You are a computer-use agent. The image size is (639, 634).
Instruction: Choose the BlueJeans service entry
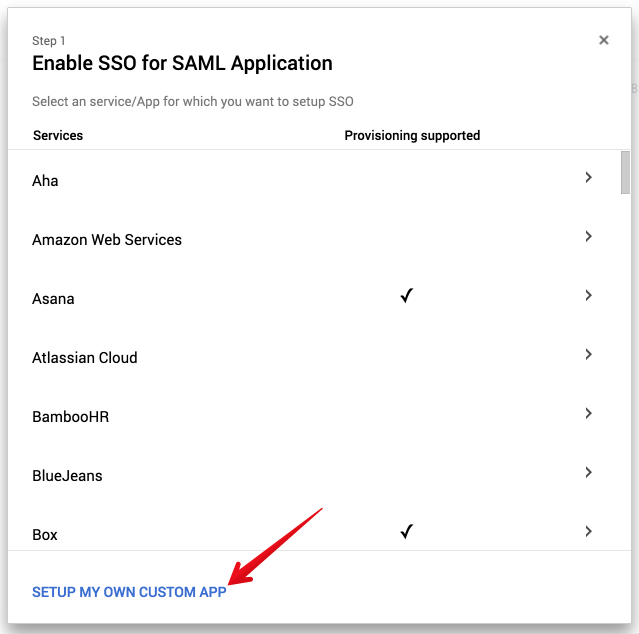tap(67, 476)
